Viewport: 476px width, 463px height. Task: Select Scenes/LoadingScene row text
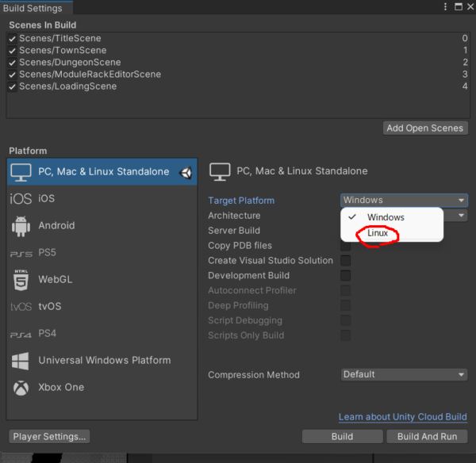(68, 86)
